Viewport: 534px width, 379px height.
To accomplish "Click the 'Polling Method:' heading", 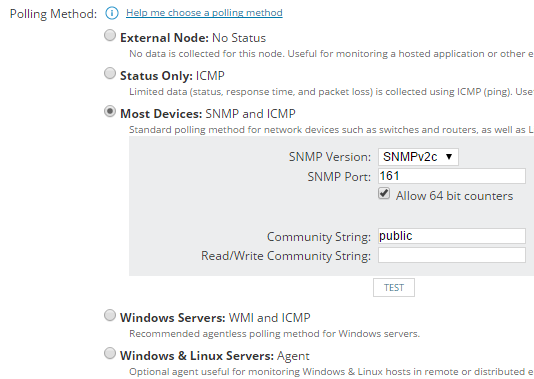I will pyautogui.click(x=53, y=14).
